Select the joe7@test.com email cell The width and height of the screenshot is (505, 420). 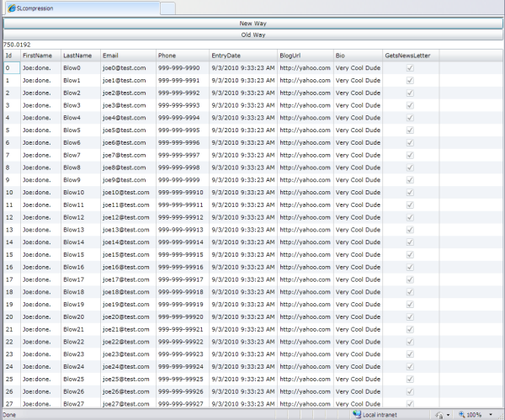click(x=128, y=155)
